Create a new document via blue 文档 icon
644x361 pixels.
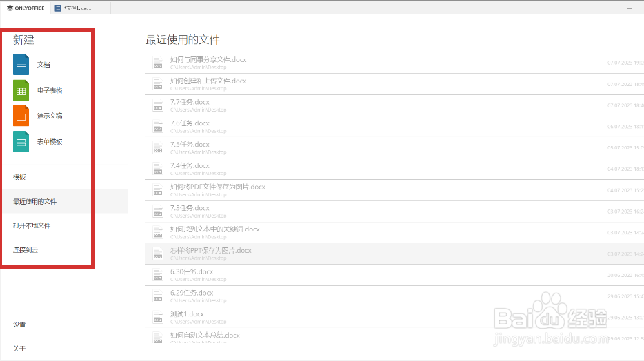point(21,64)
